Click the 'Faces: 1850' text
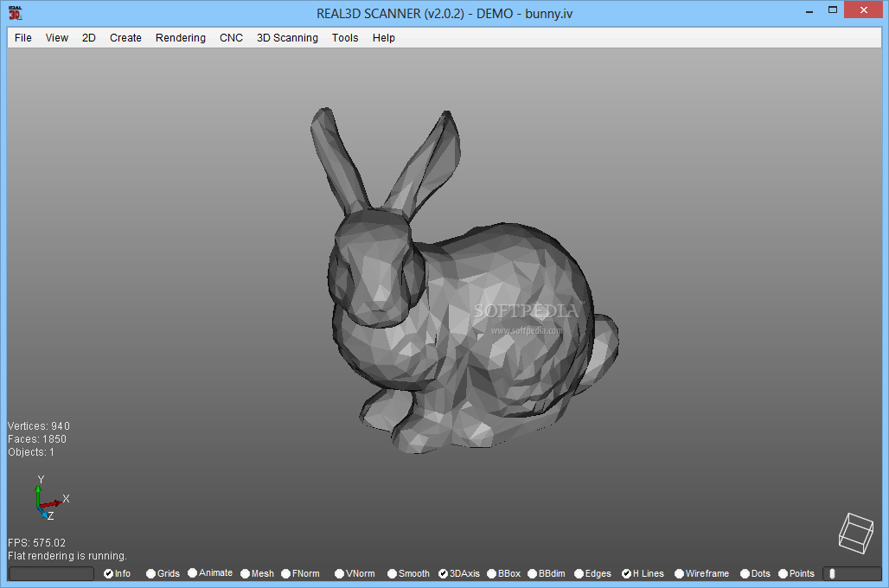This screenshot has height=588, width=889. click(37, 439)
